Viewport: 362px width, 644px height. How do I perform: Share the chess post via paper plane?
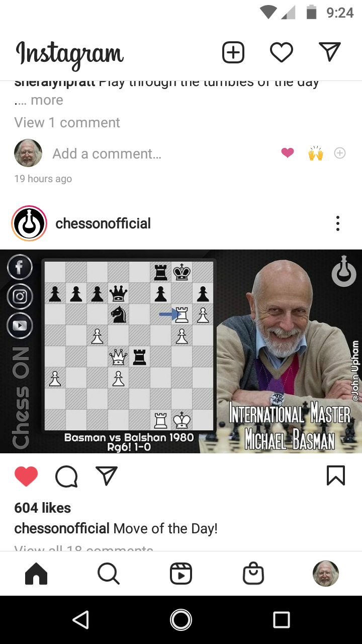pyautogui.click(x=106, y=475)
